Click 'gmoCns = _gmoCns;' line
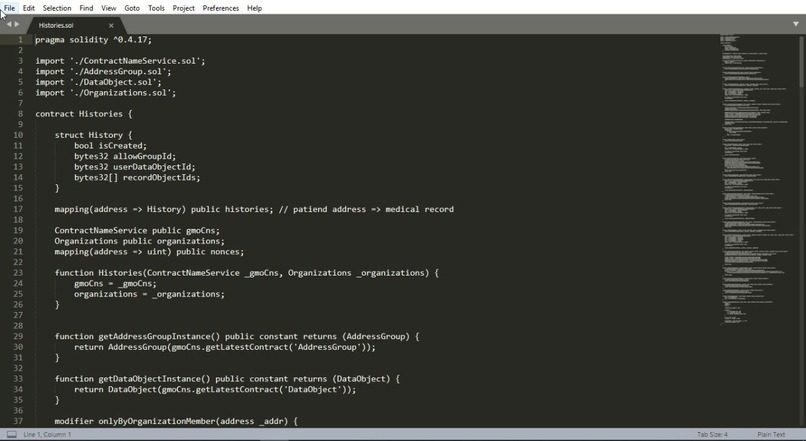This screenshot has height=441, width=806. [x=115, y=283]
